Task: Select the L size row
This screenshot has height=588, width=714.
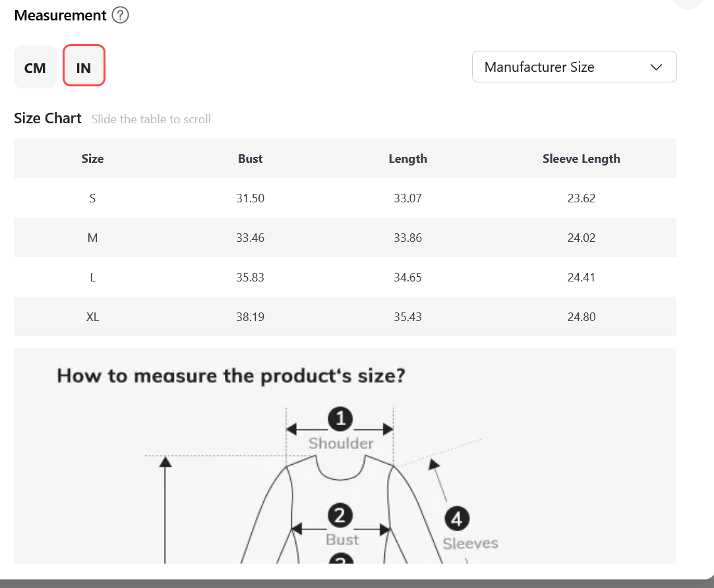Action: point(345,277)
